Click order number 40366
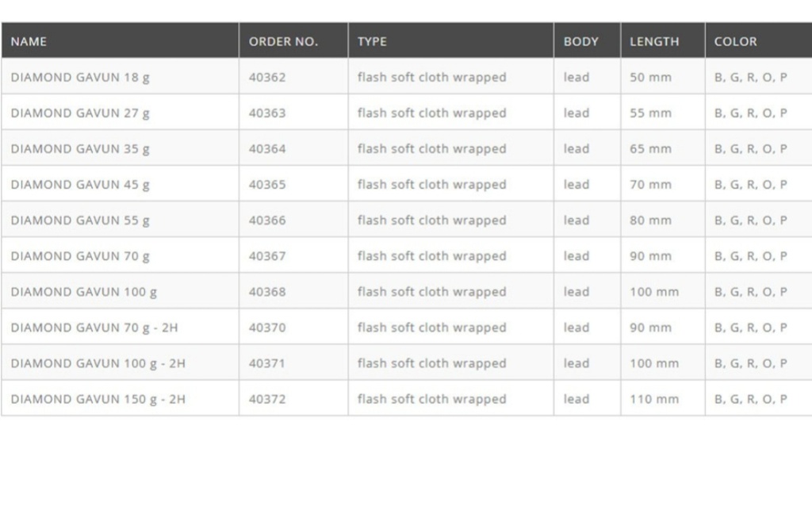This screenshot has height=510, width=812. pyautogui.click(x=267, y=220)
